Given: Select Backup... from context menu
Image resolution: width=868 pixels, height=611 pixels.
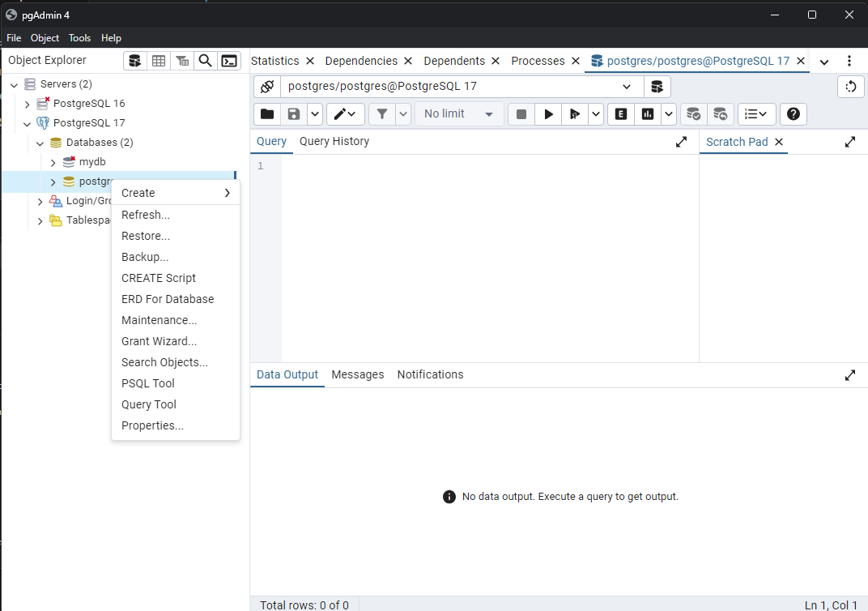Looking at the screenshot, I should pos(176,257).
